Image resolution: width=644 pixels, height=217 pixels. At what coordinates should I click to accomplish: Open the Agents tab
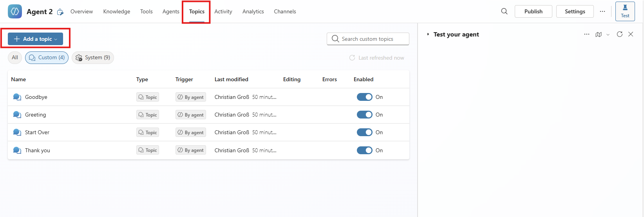[171, 11]
